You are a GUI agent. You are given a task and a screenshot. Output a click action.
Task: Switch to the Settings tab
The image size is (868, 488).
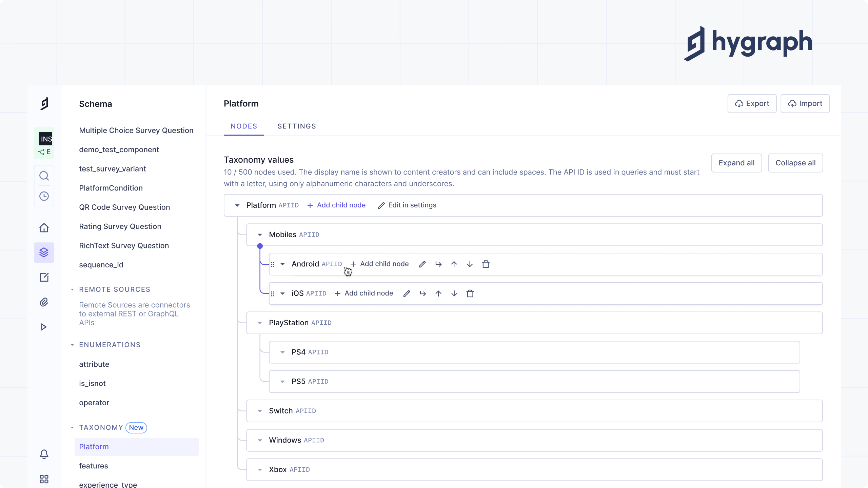tap(297, 126)
